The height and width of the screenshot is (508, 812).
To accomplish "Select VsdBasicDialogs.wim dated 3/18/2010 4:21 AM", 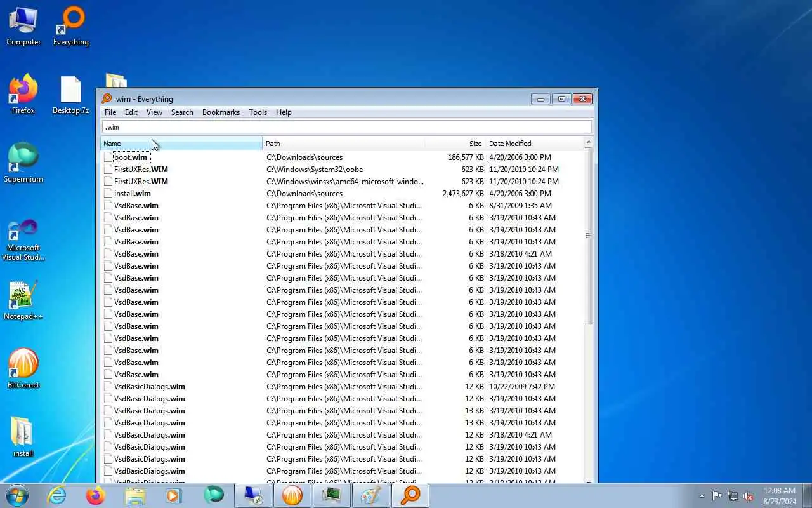I will click(150, 435).
